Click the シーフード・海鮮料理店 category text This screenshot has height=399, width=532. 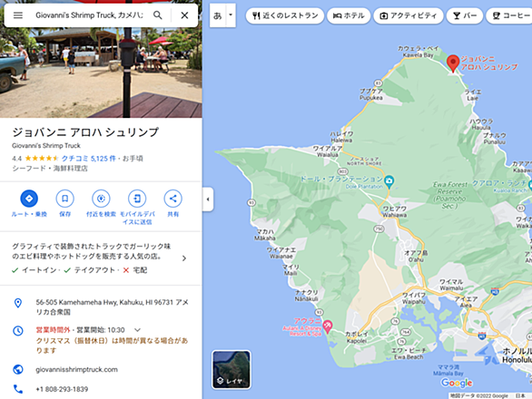[x=50, y=168]
